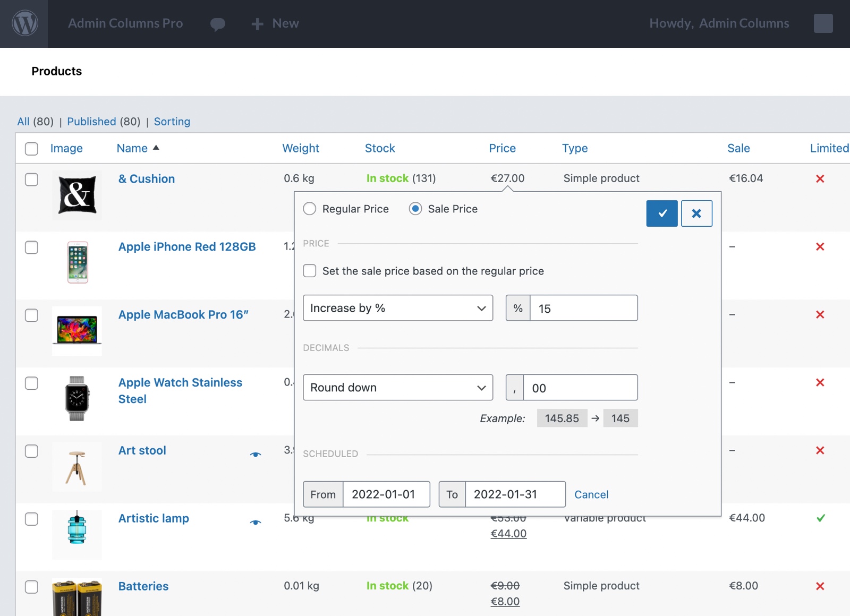The height and width of the screenshot is (616, 850).
Task: Click Cancel link in scheduled section
Action: tap(591, 494)
